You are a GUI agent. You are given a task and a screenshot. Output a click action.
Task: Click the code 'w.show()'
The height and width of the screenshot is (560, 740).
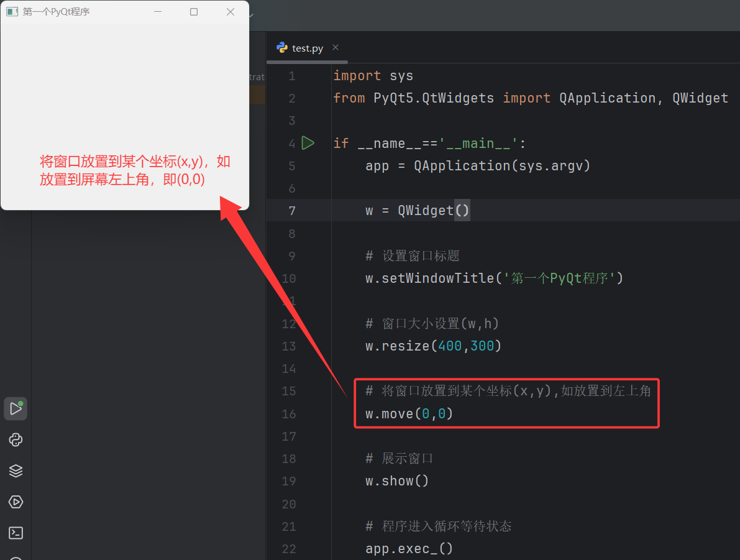point(397,481)
